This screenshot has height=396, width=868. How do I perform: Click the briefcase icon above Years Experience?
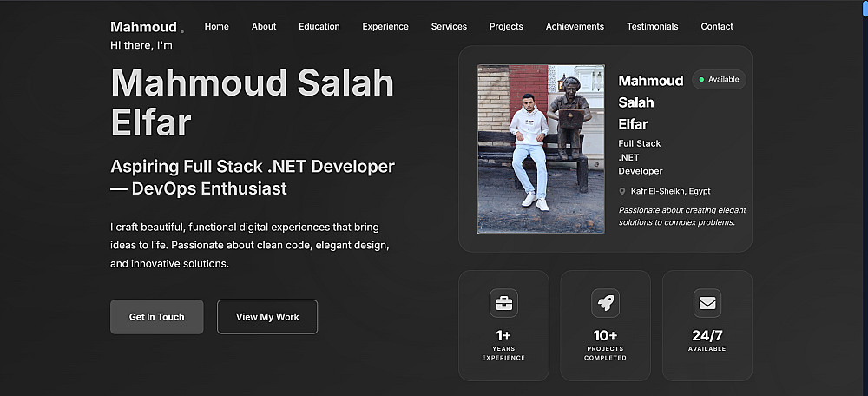point(503,303)
